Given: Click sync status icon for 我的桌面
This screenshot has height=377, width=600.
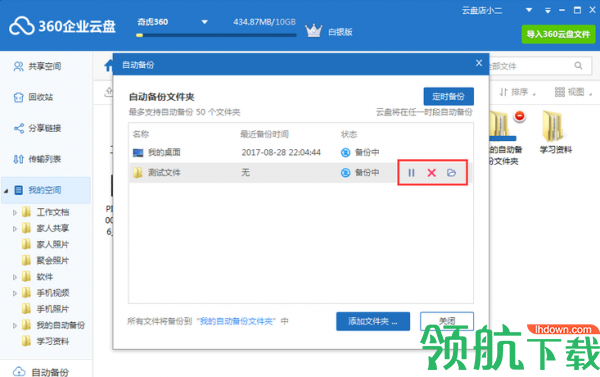Looking at the screenshot, I should [x=345, y=153].
